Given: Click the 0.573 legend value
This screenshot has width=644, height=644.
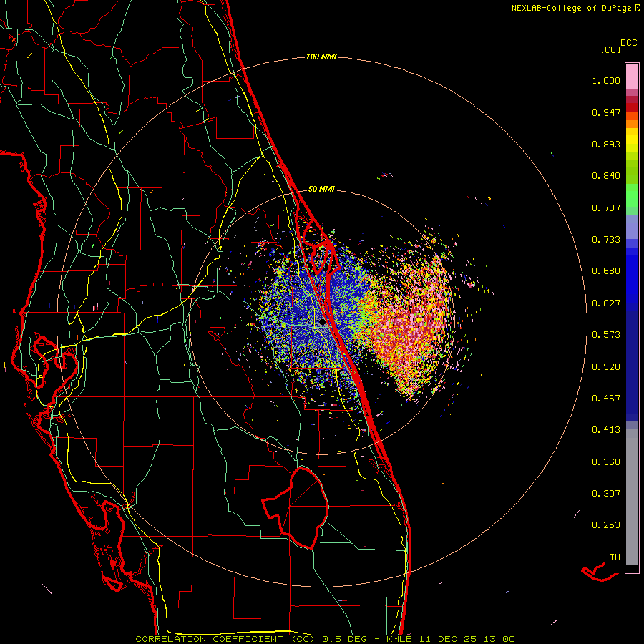Looking at the screenshot, I should (x=606, y=335).
